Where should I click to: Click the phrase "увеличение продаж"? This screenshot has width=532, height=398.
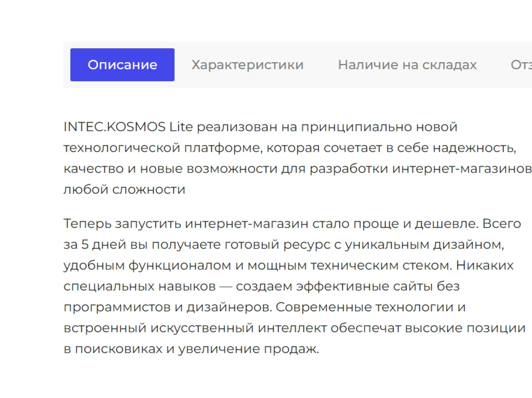tap(248, 349)
